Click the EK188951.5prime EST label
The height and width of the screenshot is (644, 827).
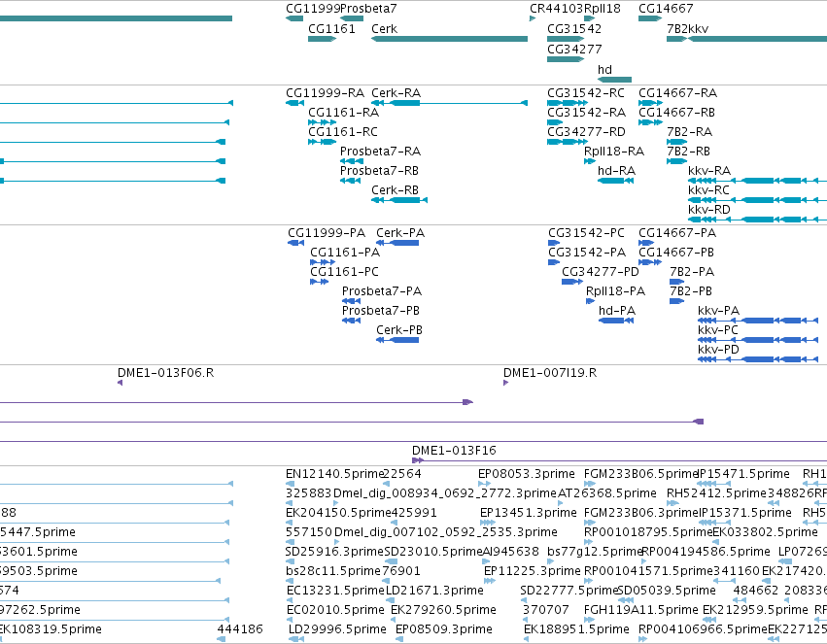coord(576,629)
